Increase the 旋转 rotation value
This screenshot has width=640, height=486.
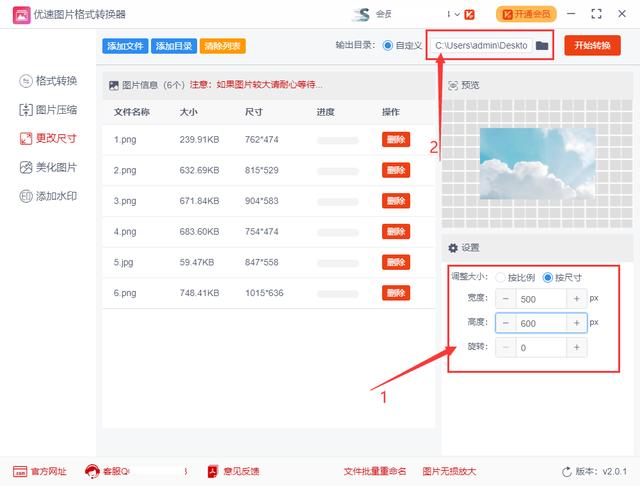click(x=576, y=348)
